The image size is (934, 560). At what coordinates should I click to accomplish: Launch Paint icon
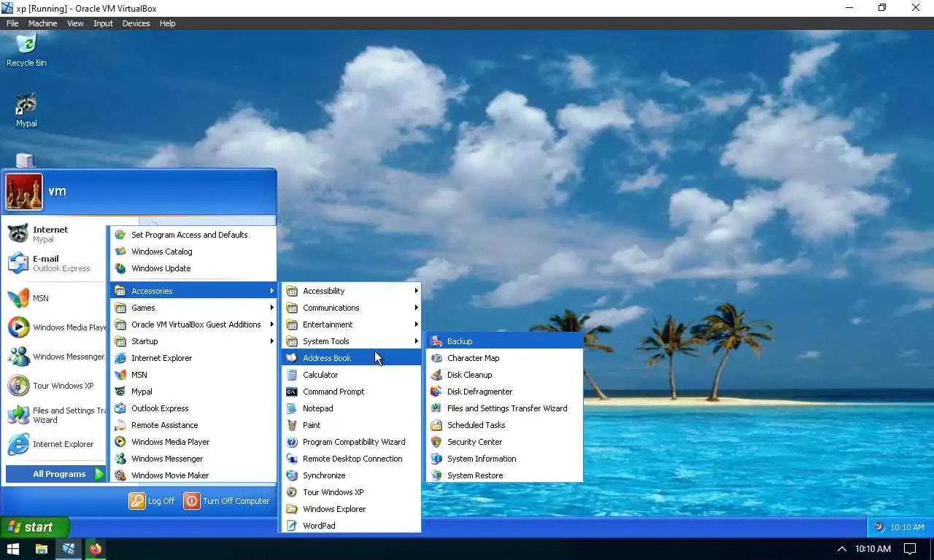[x=292, y=425]
